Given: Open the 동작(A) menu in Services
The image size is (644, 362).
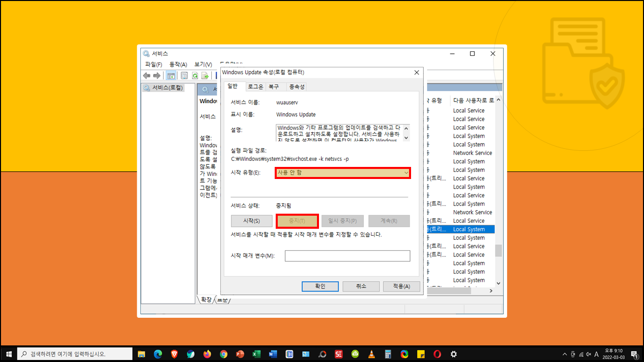Looking at the screenshot, I should pyautogui.click(x=178, y=64).
